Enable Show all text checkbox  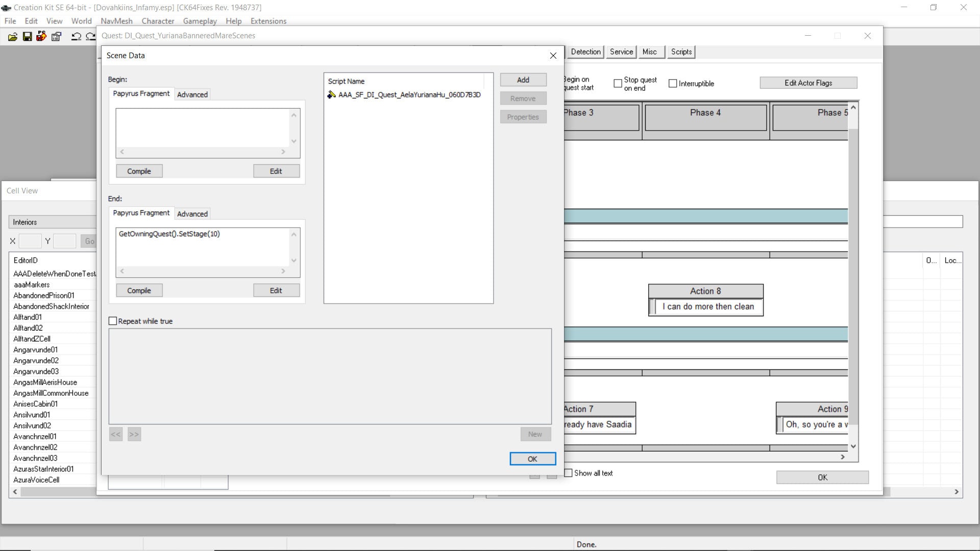point(568,473)
